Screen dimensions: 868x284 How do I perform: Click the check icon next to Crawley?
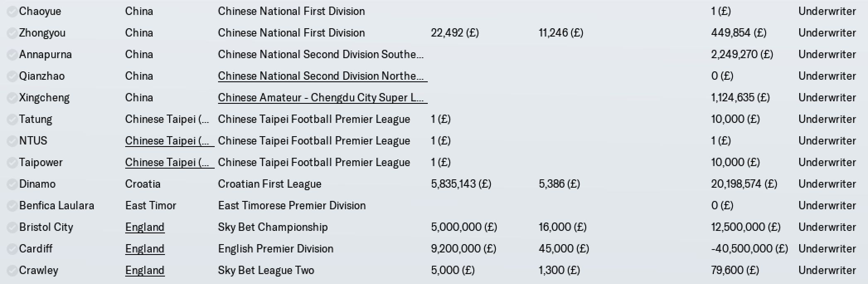(12, 270)
